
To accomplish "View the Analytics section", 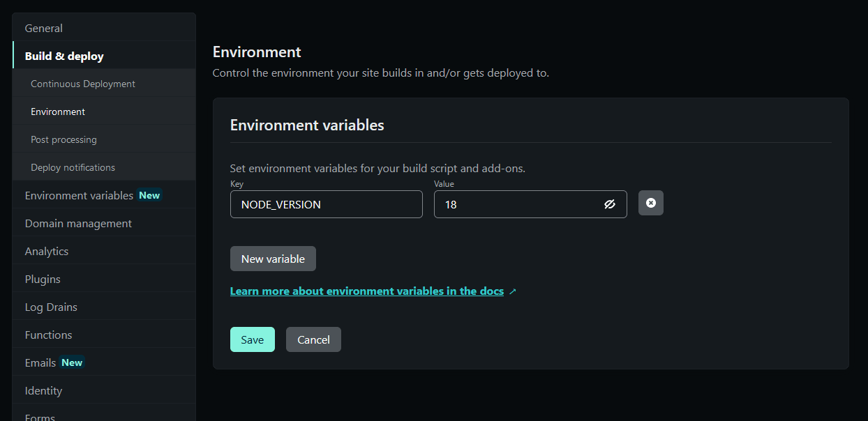I will (46, 251).
